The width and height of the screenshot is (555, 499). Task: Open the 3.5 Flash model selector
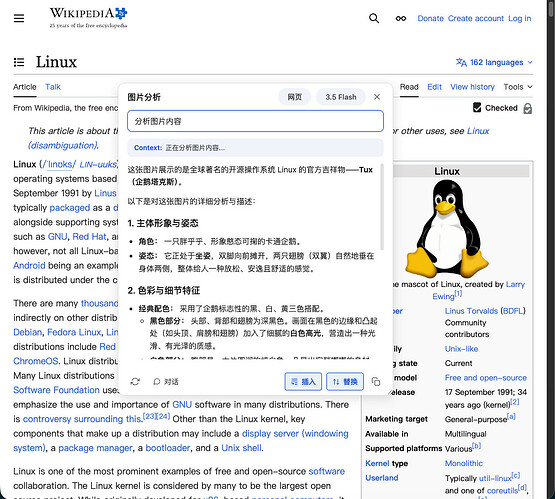click(341, 97)
